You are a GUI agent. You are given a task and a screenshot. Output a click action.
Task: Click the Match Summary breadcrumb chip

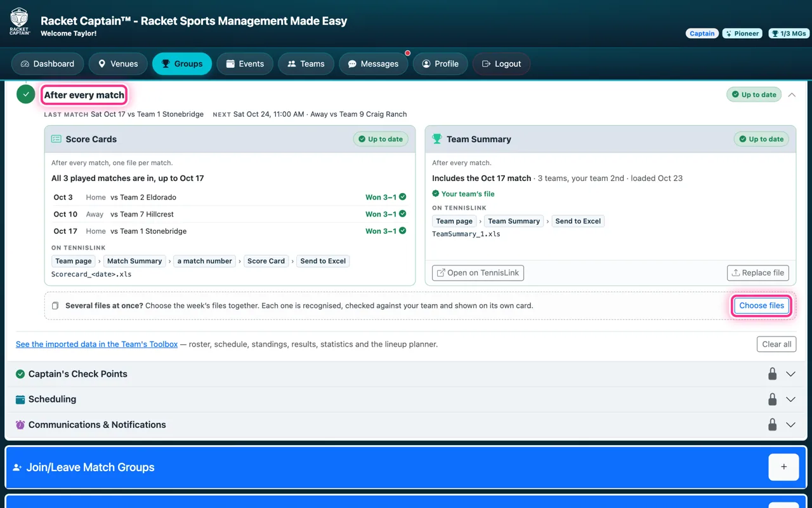[134, 261]
